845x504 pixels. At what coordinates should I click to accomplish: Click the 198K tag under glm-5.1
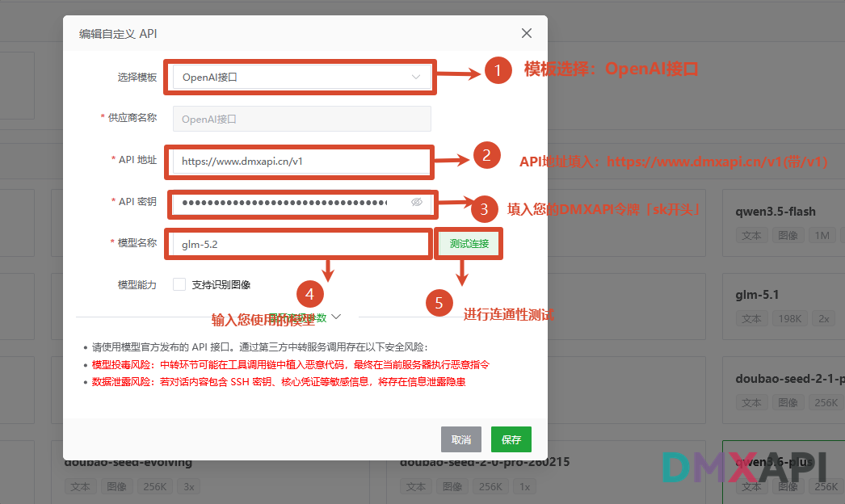789,318
